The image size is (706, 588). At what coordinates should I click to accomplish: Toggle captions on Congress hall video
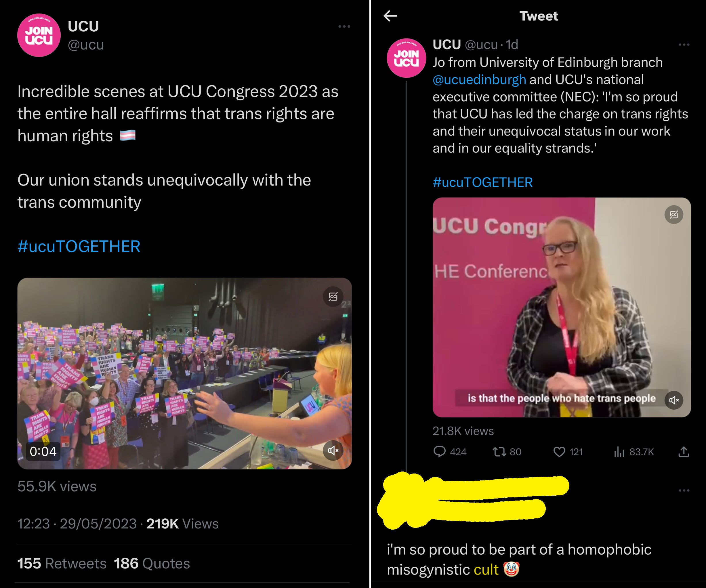click(333, 296)
